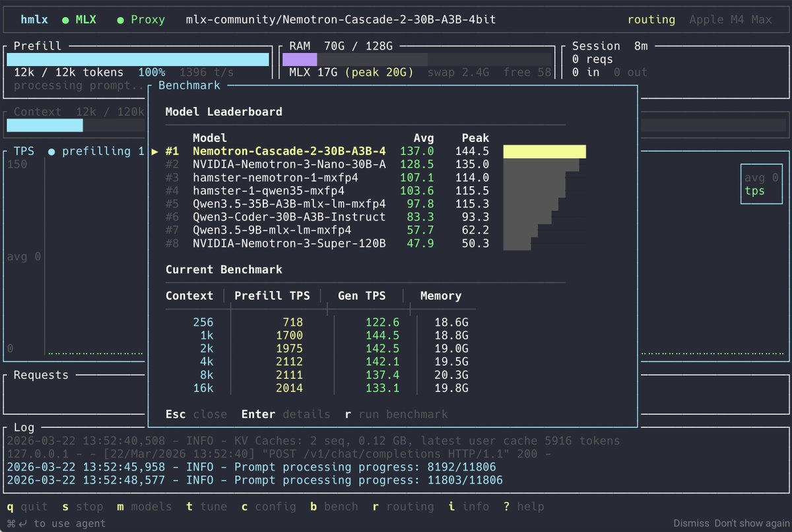Click the Model column header
This screenshot has width=792, height=532.
click(x=210, y=138)
